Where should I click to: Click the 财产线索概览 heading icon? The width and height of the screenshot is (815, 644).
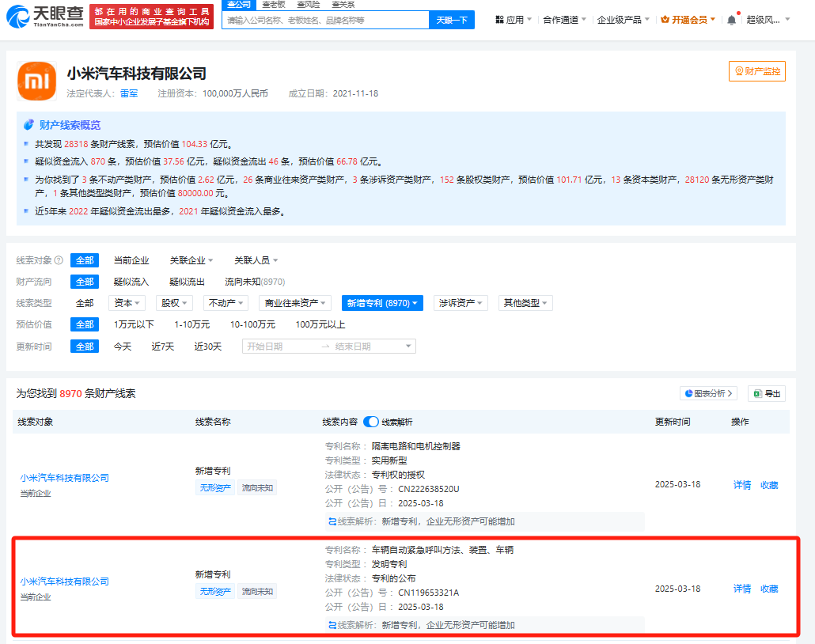pos(28,125)
